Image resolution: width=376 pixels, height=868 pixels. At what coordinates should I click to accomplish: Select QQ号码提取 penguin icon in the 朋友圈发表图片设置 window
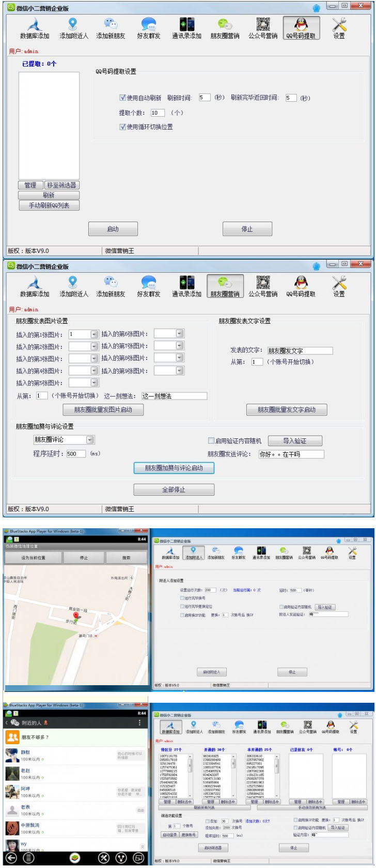tap(301, 286)
